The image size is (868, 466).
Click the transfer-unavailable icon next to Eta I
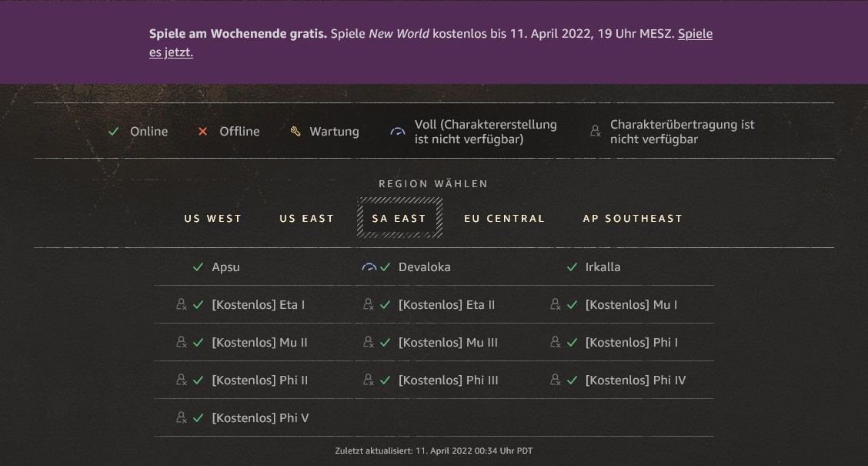(182, 305)
